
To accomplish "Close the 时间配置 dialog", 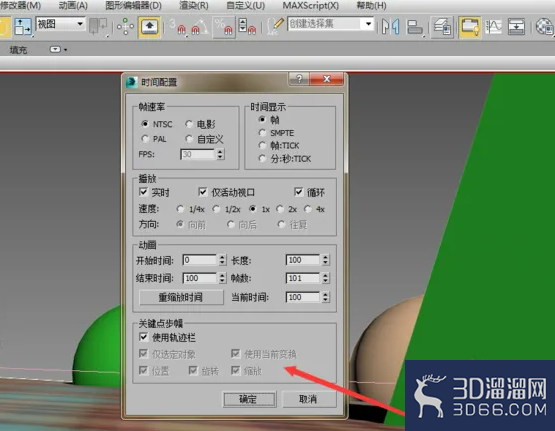I will coord(326,79).
